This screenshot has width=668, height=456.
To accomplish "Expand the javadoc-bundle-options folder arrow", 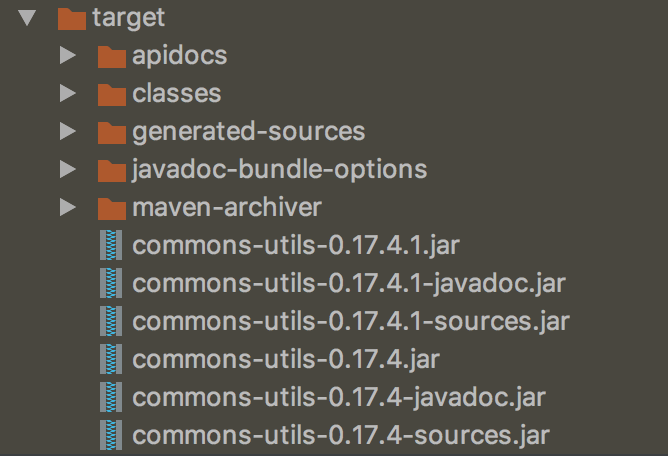I will [68, 169].
